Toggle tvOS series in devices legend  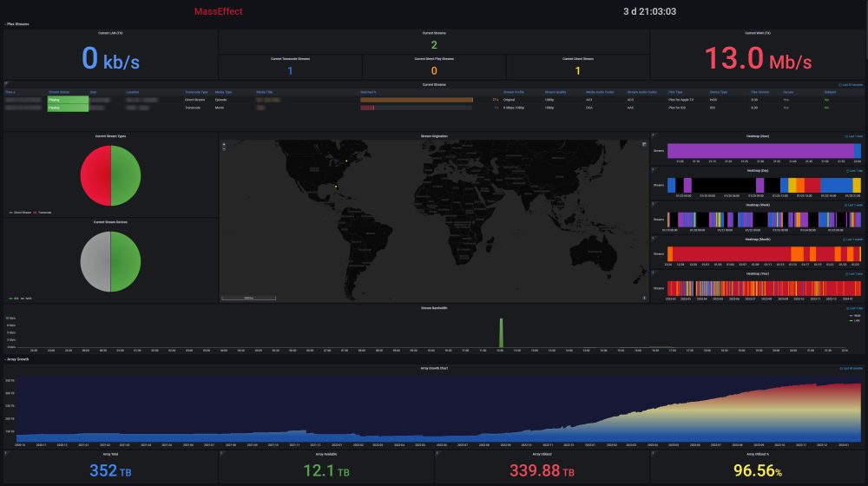[26, 299]
